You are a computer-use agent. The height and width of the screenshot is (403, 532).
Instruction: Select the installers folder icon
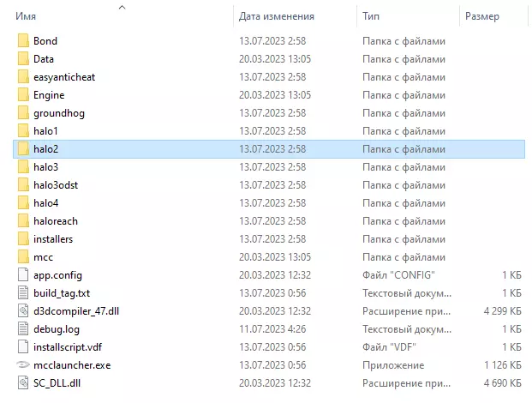pos(23,238)
